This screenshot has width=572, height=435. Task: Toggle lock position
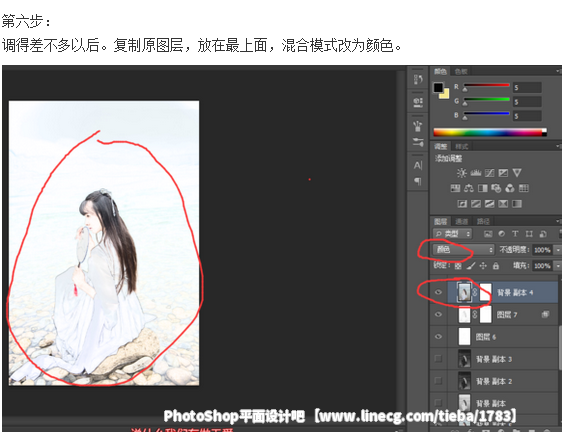[483, 266]
